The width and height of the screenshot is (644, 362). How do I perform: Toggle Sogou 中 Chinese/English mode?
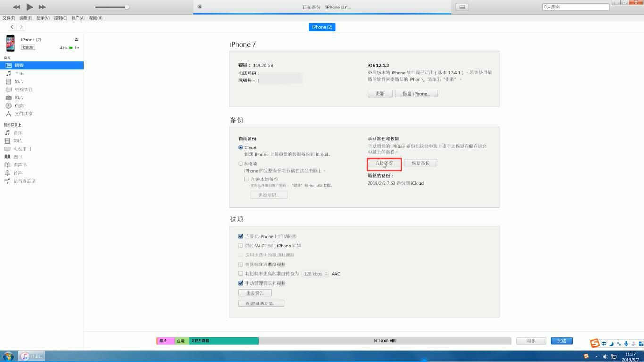pyautogui.click(x=604, y=344)
